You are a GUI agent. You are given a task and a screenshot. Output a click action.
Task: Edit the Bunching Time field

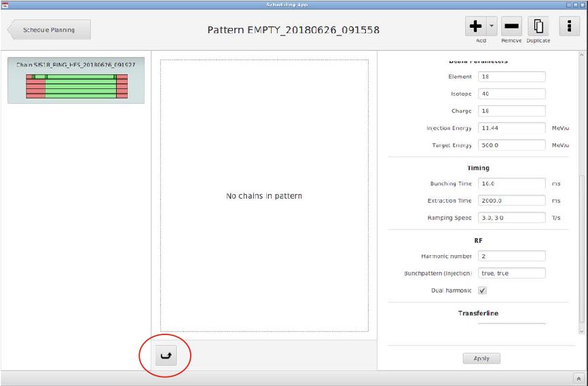tap(511, 183)
